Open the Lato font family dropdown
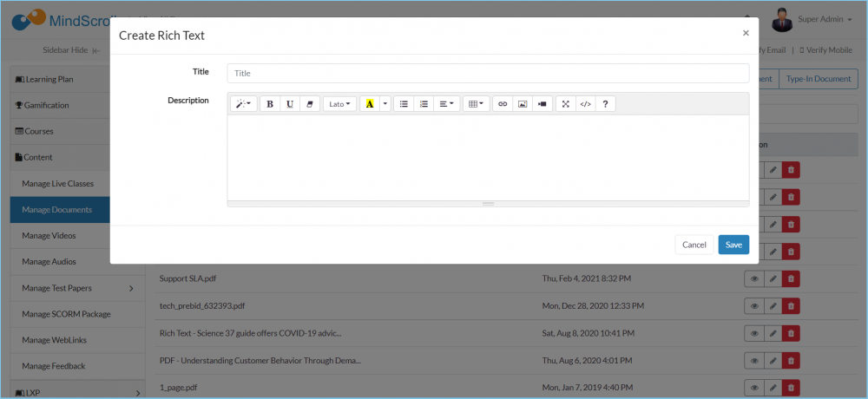The image size is (868, 399). tap(340, 104)
